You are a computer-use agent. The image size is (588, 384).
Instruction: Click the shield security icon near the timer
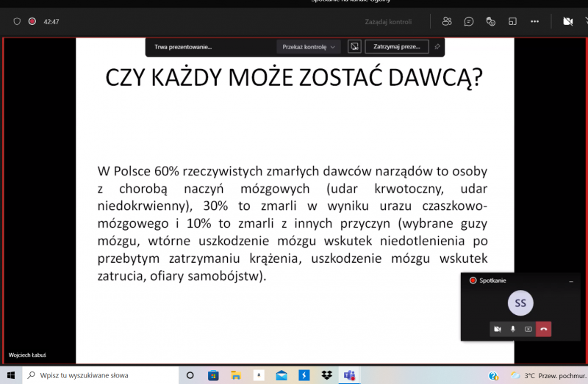[x=17, y=21]
